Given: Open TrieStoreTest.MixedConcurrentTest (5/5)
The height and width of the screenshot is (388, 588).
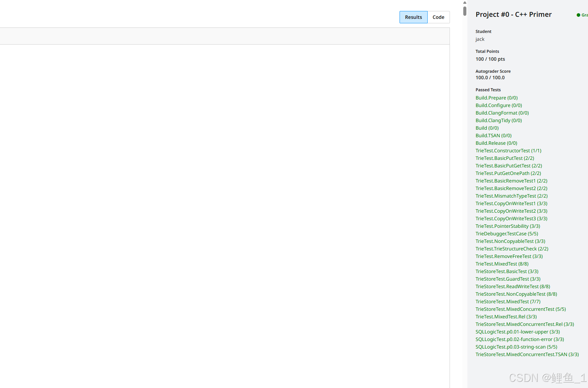Looking at the screenshot, I should (x=520, y=309).
